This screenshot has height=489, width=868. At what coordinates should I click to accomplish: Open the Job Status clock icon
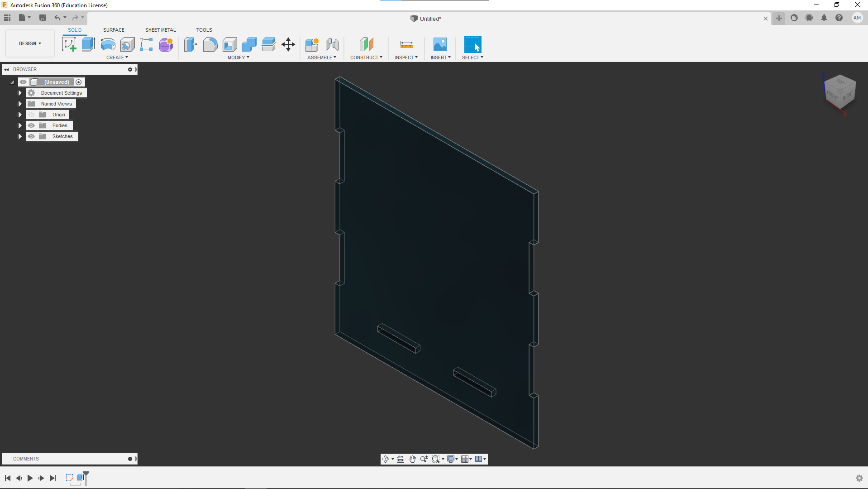(x=809, y=18)
